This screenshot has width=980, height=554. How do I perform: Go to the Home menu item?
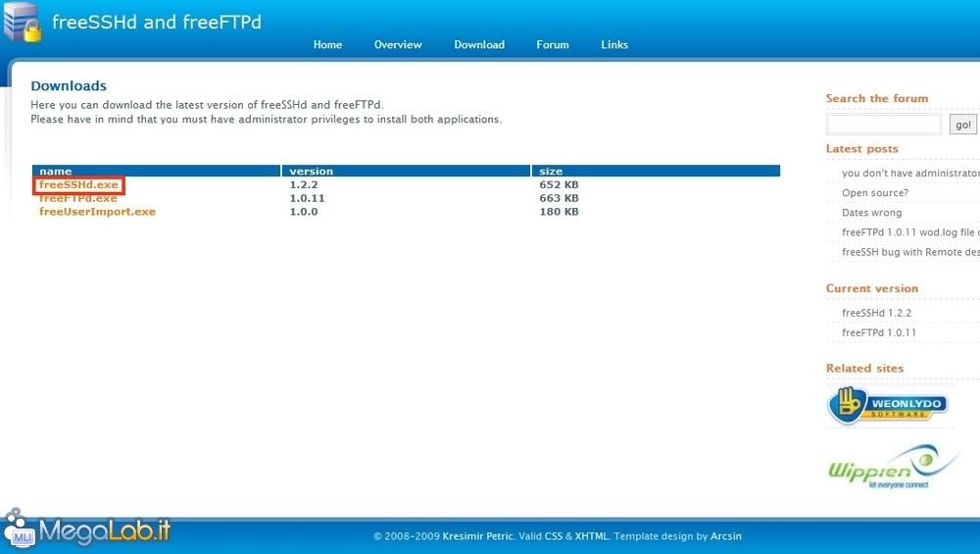[327, 44]
